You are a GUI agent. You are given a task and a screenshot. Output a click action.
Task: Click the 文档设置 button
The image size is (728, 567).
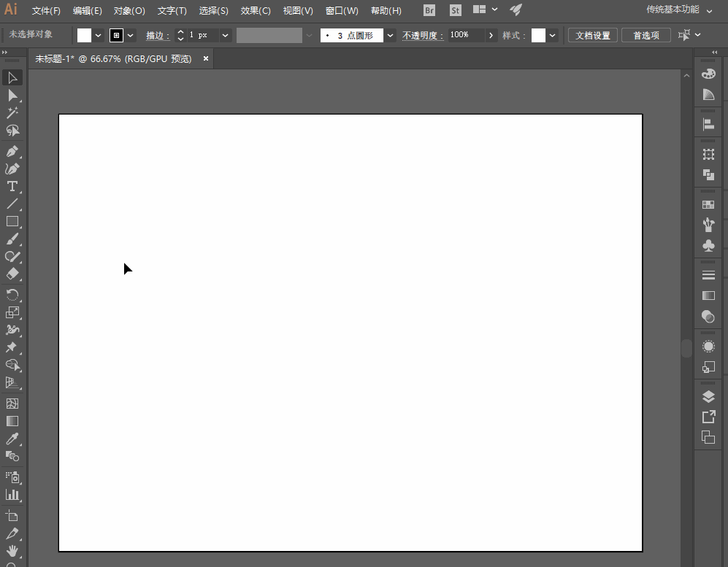(593, 35)
